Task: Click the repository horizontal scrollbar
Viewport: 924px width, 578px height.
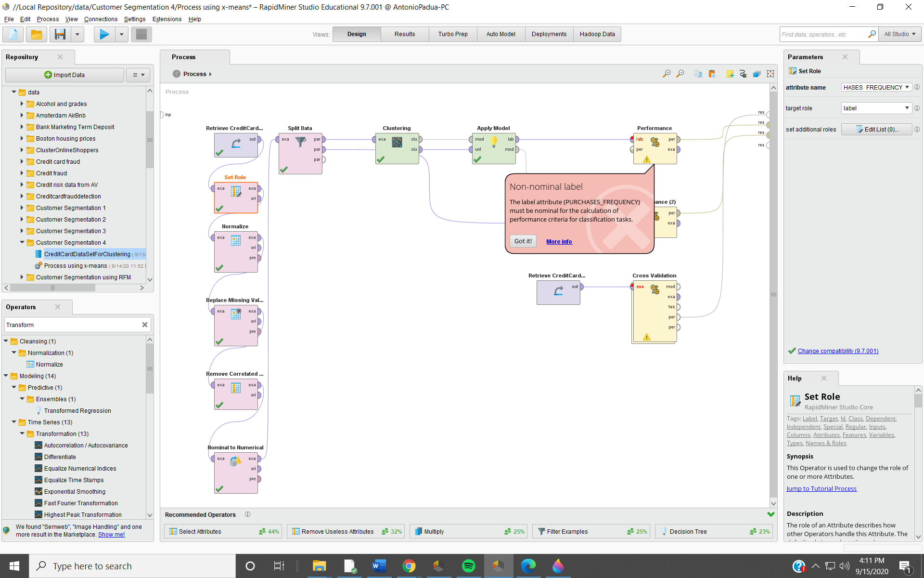Action: [x=53, y=288]
